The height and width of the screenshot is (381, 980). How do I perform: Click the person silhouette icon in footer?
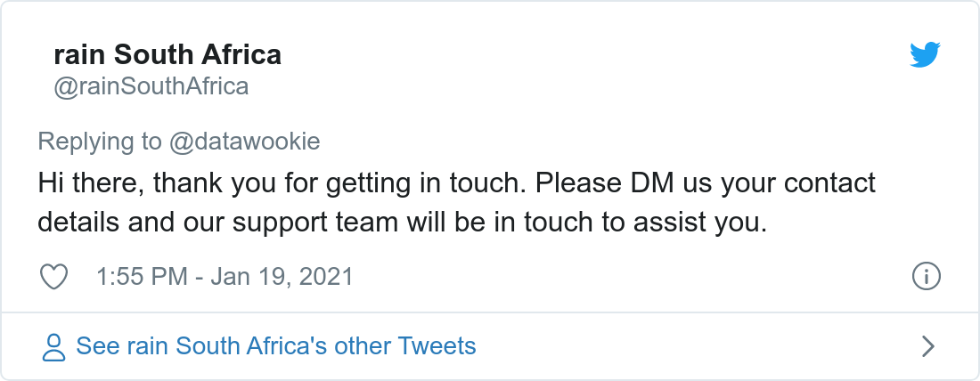tap(54, 347)
